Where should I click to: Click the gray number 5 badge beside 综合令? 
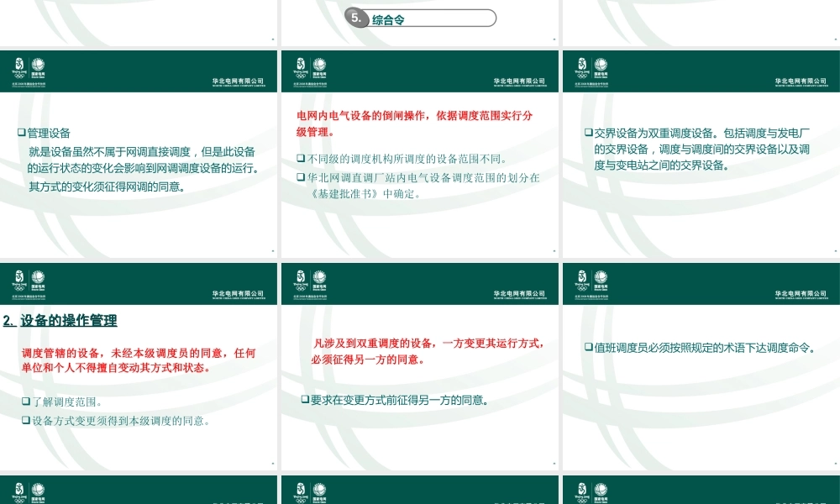click(355, 18)
